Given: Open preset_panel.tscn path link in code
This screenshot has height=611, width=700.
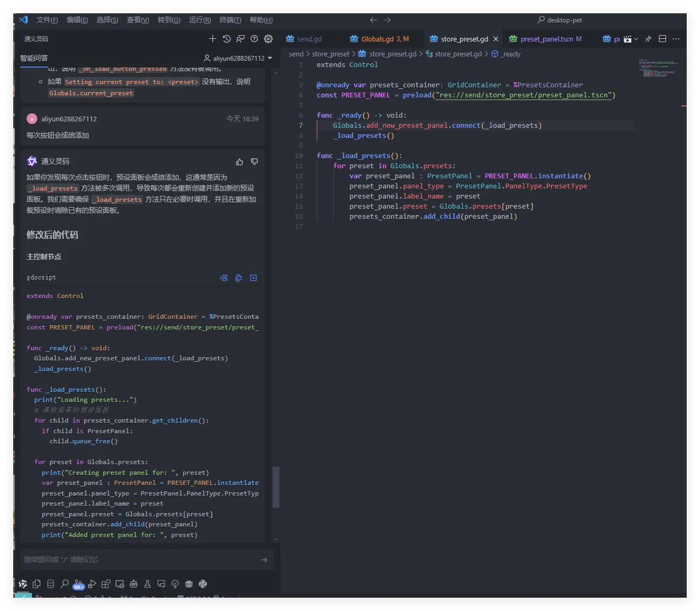Looking at the screenshot, I should click(523, 95).
